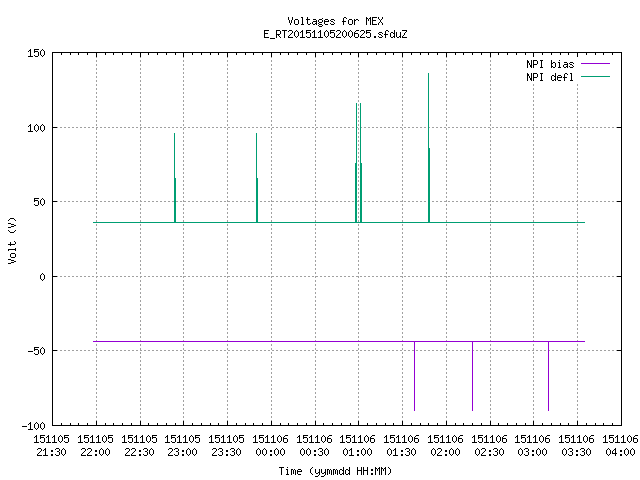Click the purple bias spike after 01:30
Screen dimensions: 640x480
pos(414,376)
